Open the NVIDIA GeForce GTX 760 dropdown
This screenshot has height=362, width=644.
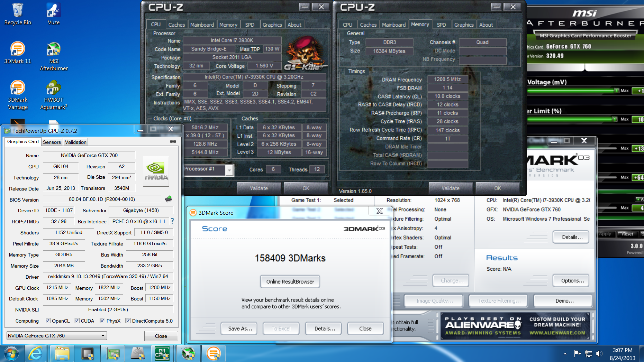pyautogui.click(x=57, y=335)
